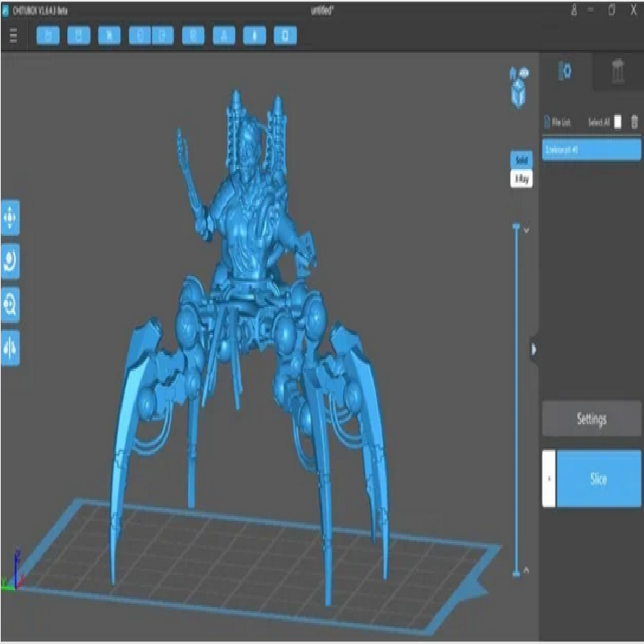This screenshot has height=644, width=644.
Task: Click the view cube perspective icon
Action: pyautogui.click(x=519, y=86)
